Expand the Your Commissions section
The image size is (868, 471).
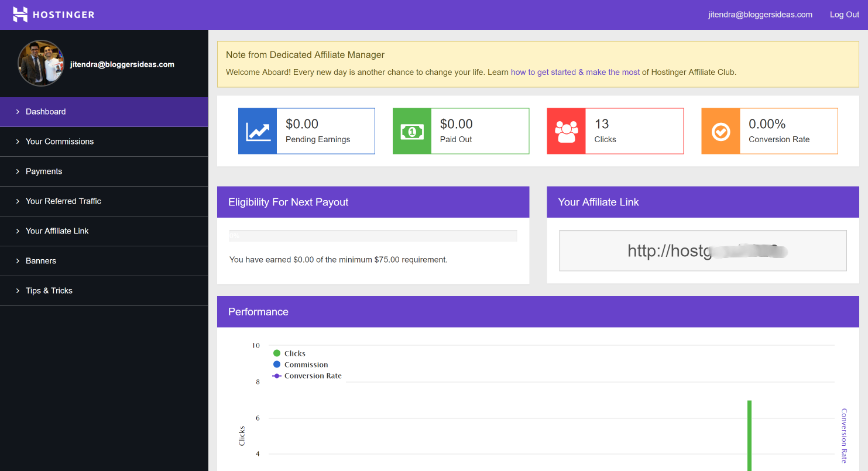[x=60, y=141]
